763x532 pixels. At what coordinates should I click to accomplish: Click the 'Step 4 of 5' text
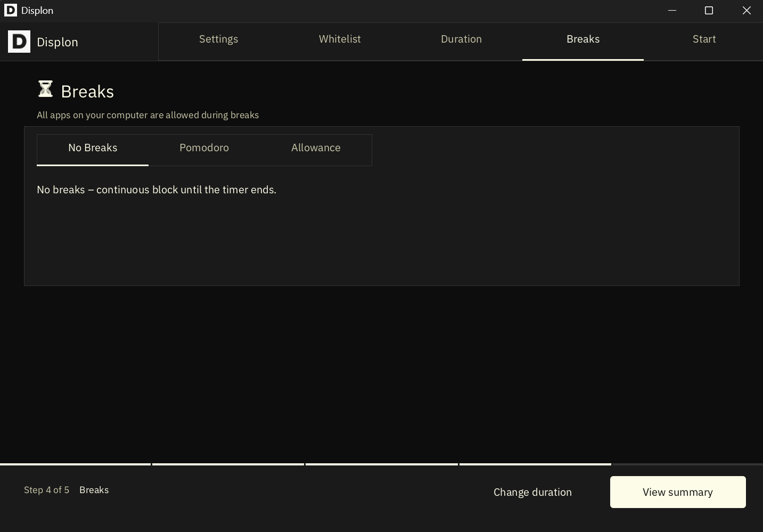(x=47, y=490)
